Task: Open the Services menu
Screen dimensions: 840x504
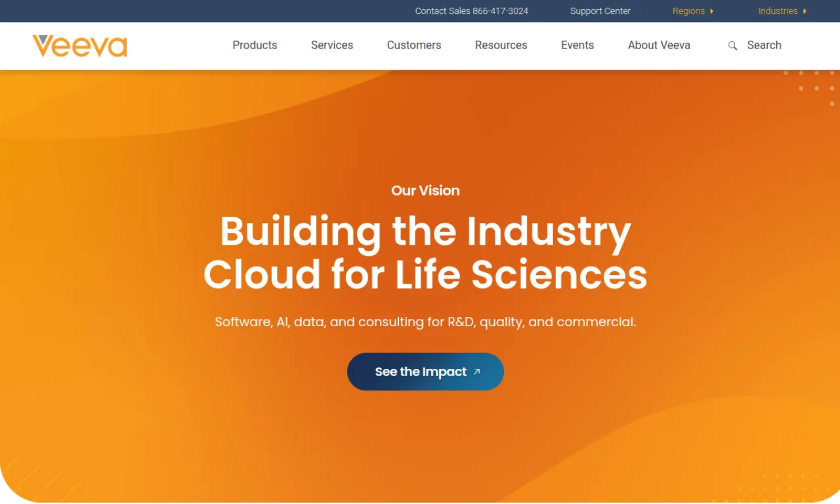Action: tap(332, 45)
